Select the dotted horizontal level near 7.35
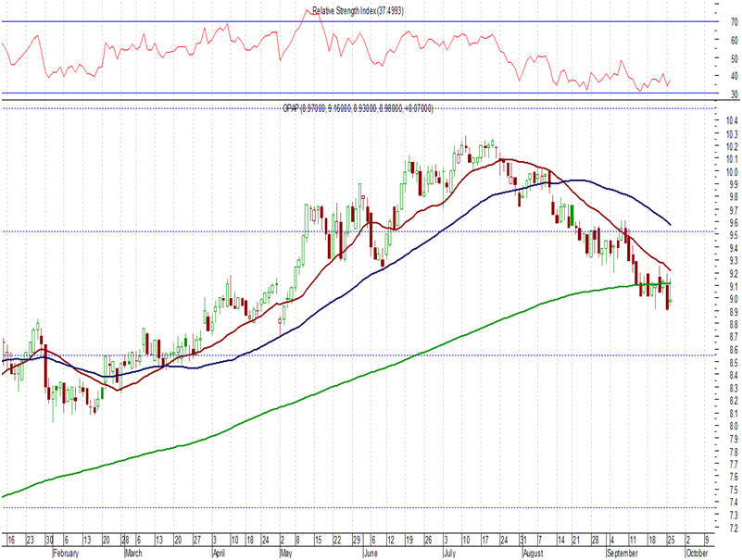 (359, 507)
